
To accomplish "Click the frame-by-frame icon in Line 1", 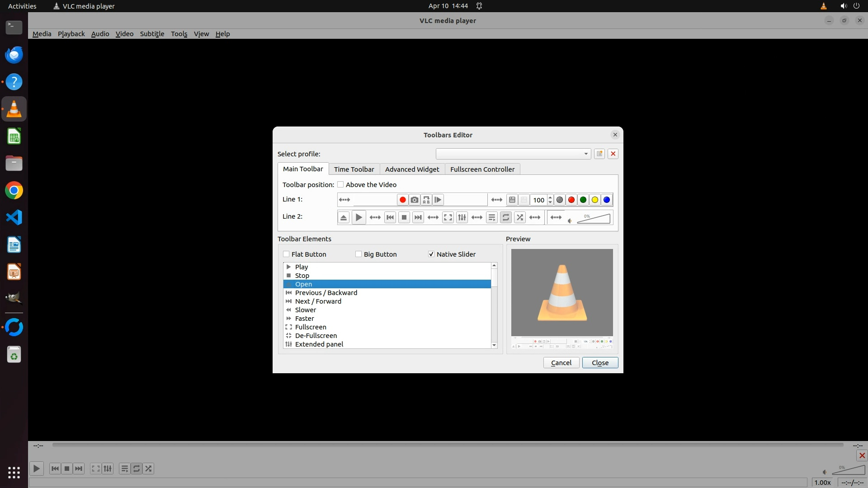I will point(438,200).
